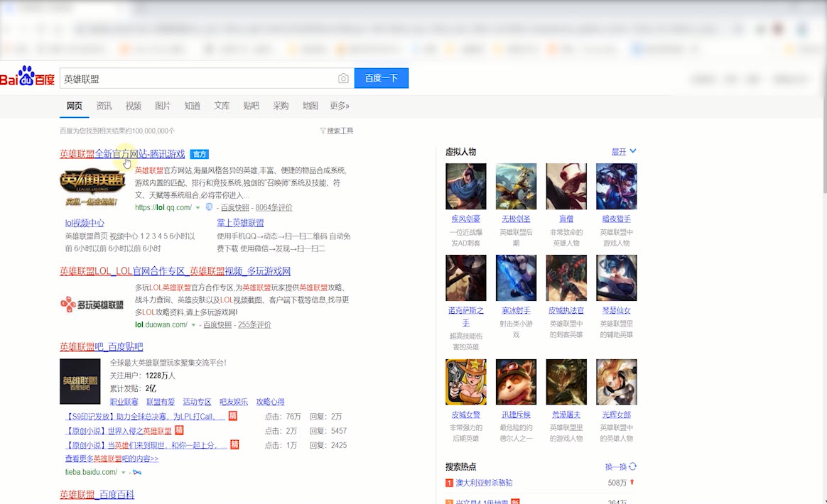Open dropdown arrow after lol.qq.com URL

(x=198, y=208)
